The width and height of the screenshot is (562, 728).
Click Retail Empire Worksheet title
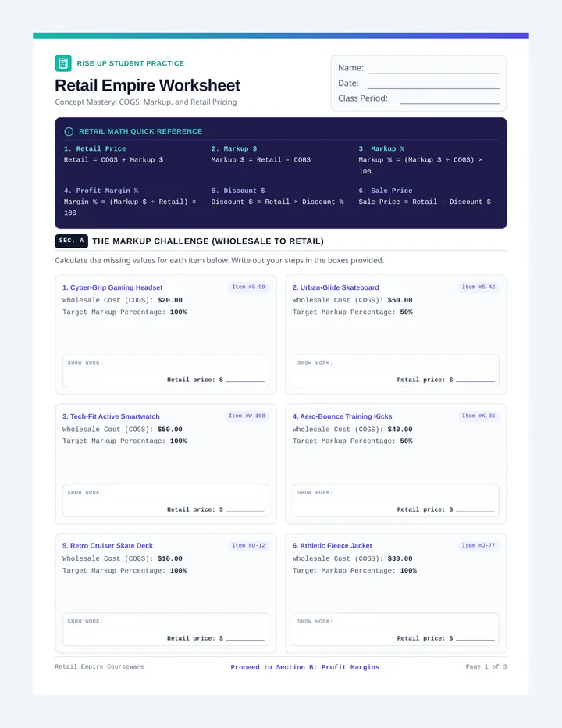click(148, 85)
